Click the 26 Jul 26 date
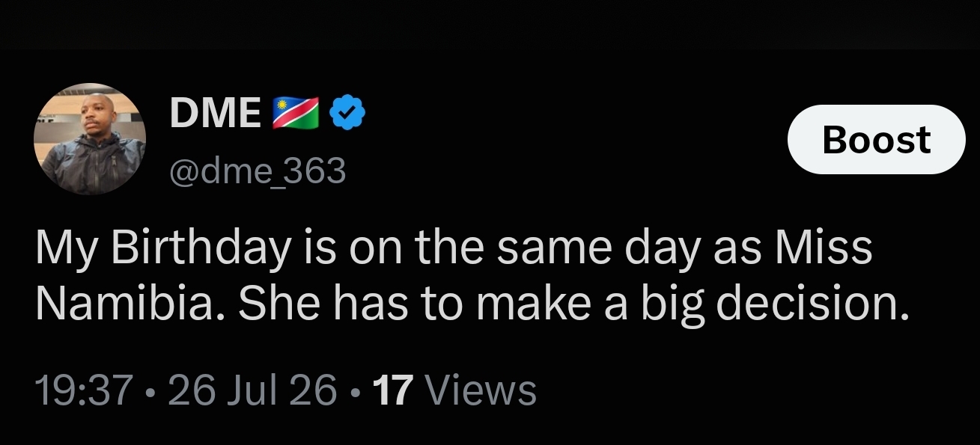Viewport: 980px width, 445px height. (x=253, y=390)
